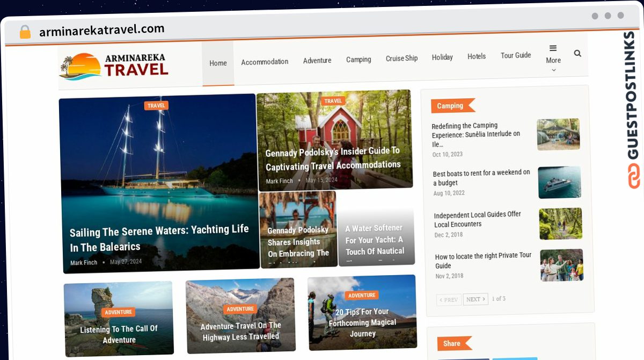Click the forest hikers thumbnail image

pos(561,224)
